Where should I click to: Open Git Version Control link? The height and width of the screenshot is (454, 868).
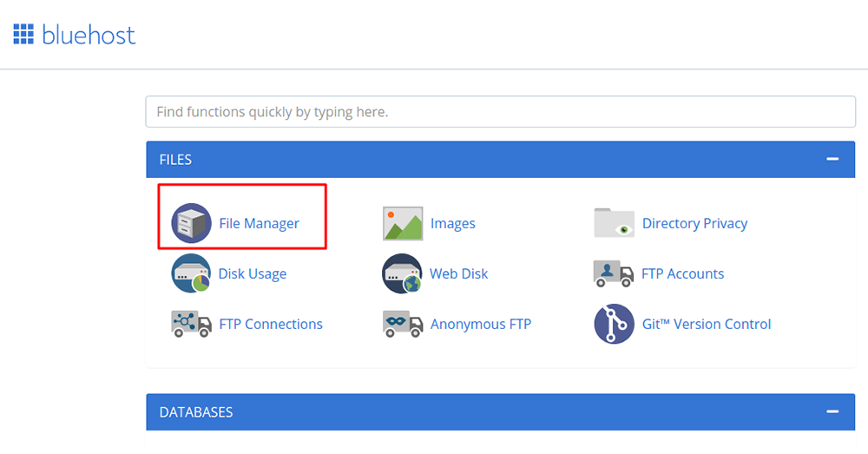(707, 324)
